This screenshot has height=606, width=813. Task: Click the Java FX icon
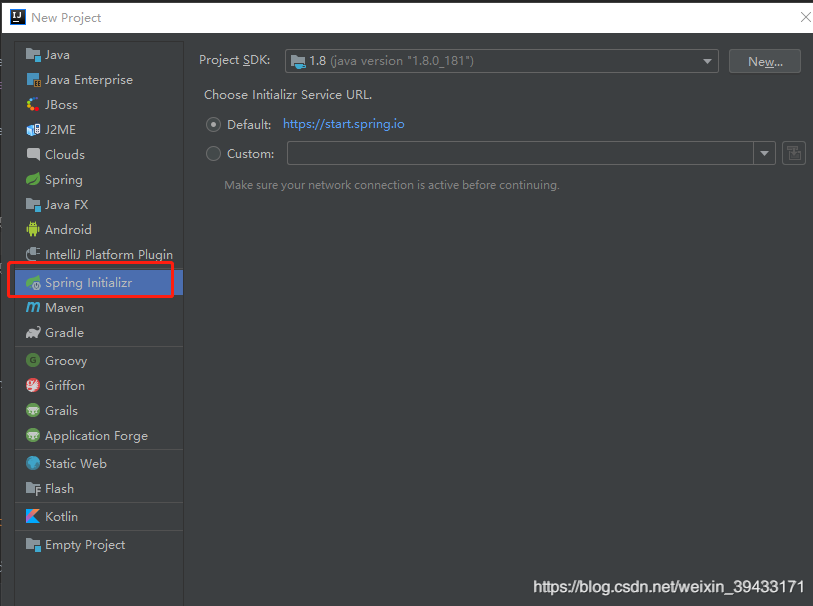click(33, 205)
